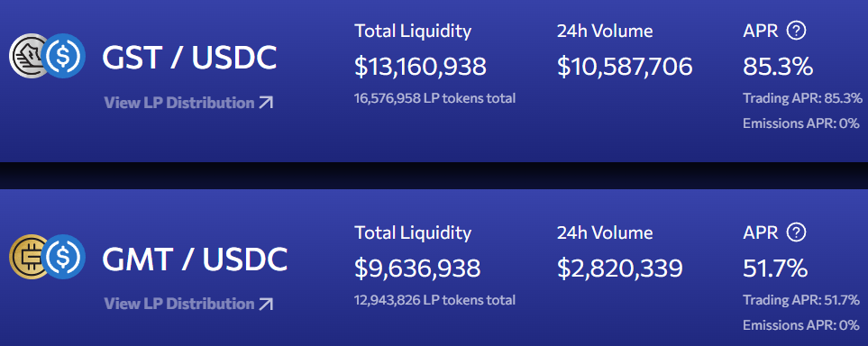
Task: Select the GST / USDC pool title
Action: [x=189, y=57]
